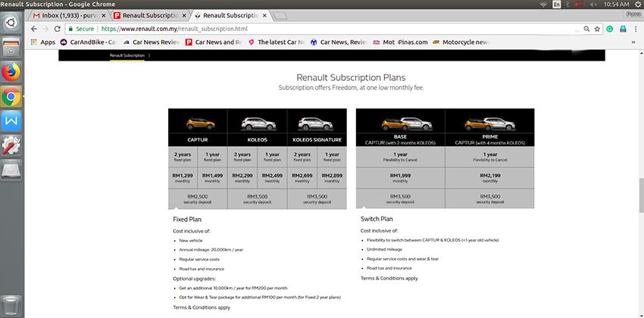Open WPS Writer from the dock
644x318 pixels.
[x=11, y=121]
